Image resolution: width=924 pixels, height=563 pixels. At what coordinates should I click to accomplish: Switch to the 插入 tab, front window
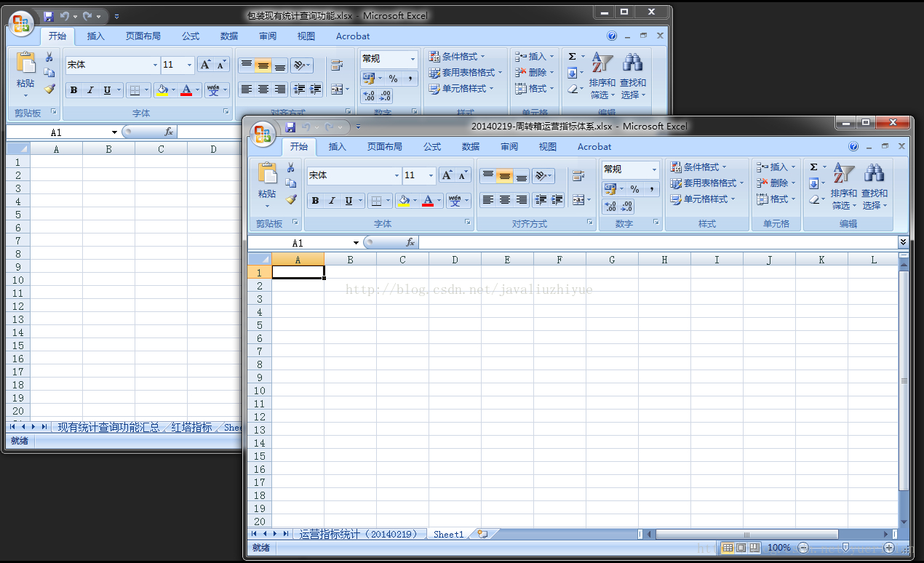click(x=338, y=146)
